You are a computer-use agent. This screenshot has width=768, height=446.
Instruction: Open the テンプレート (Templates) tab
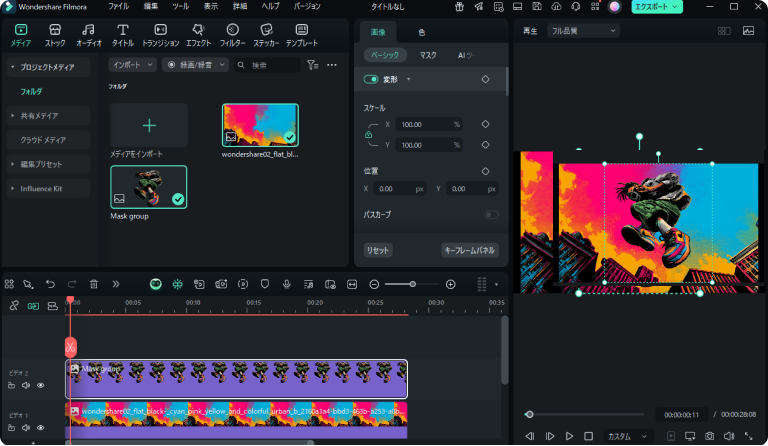(302, 35)
